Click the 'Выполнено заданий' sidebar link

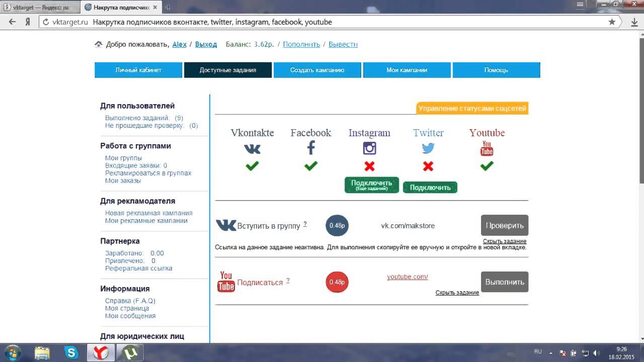(x=144, y=118)
